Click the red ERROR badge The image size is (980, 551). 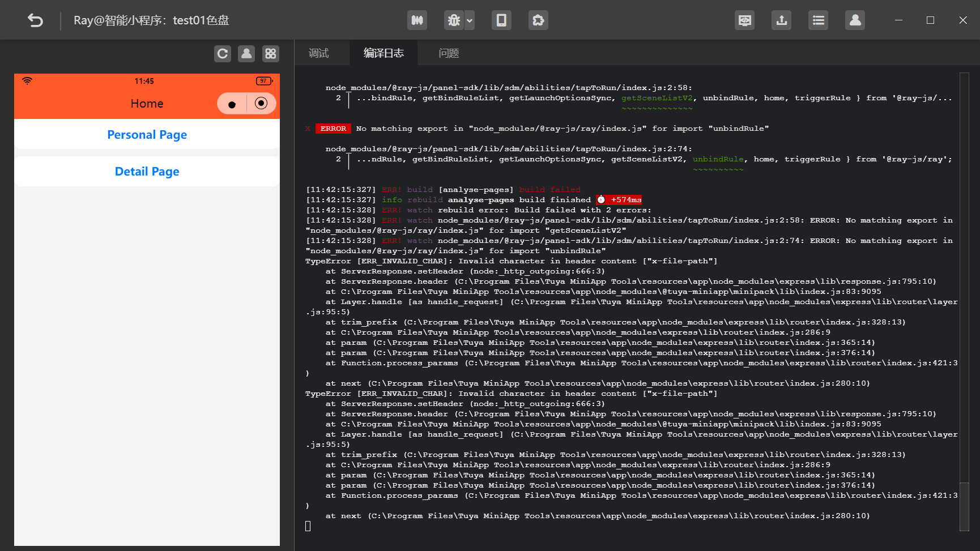333,129
